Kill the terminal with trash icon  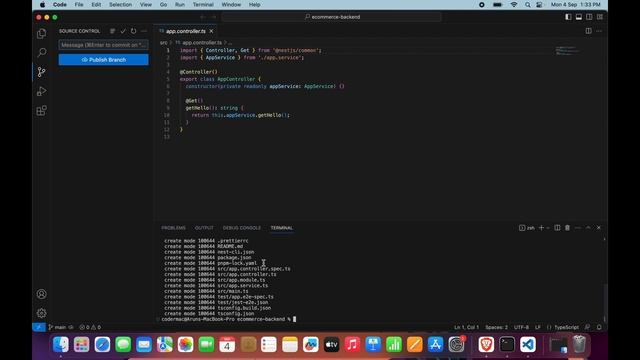567,228
